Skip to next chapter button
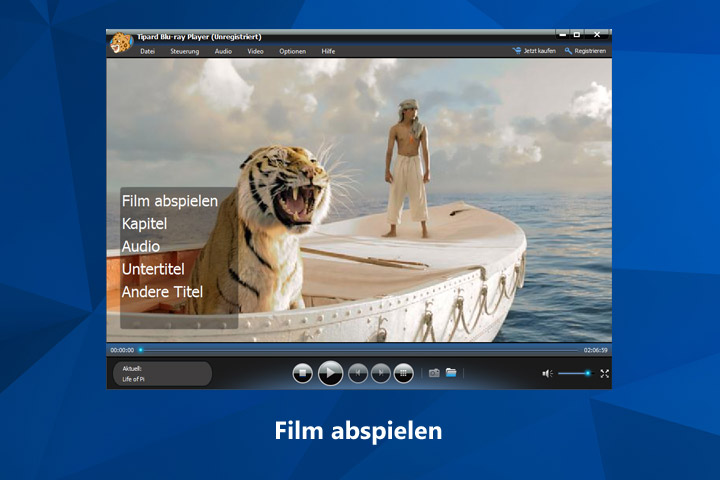This screenshot has height=480, width=720. [x=381, y=373]
